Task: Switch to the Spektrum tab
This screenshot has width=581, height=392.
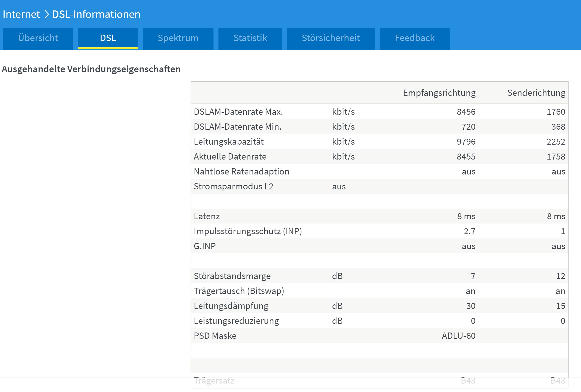Action: pyautogui.click(x=178, y=38)
